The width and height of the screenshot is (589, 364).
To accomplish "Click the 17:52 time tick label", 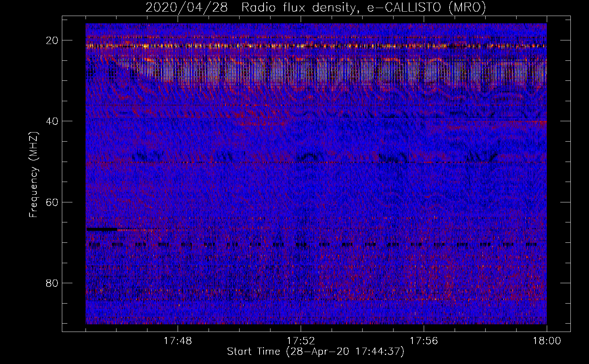I will tap(301, 341).
